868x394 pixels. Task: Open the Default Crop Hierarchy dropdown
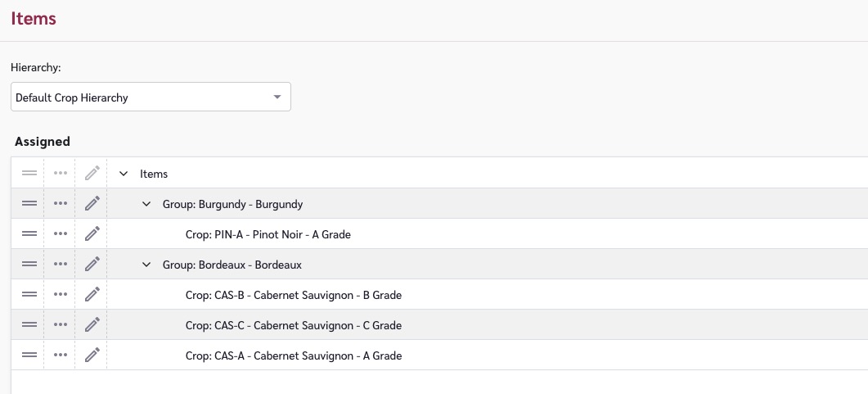151,97
